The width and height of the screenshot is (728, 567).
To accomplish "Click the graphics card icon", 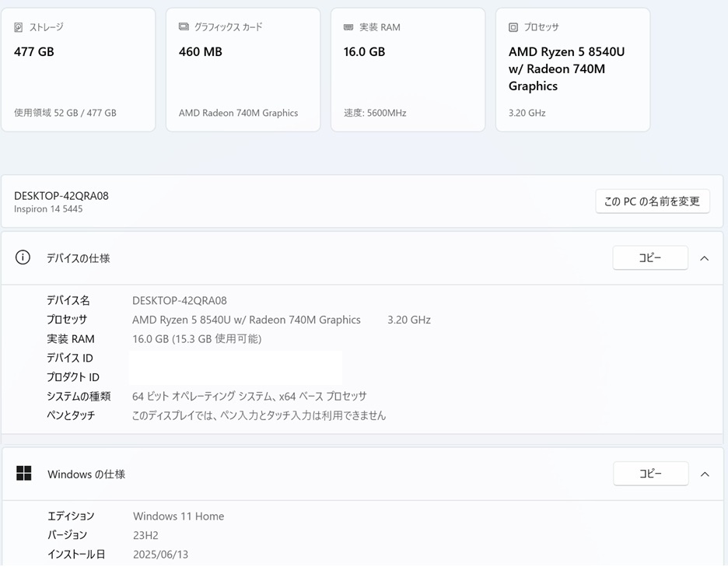I will click(184, 27).
